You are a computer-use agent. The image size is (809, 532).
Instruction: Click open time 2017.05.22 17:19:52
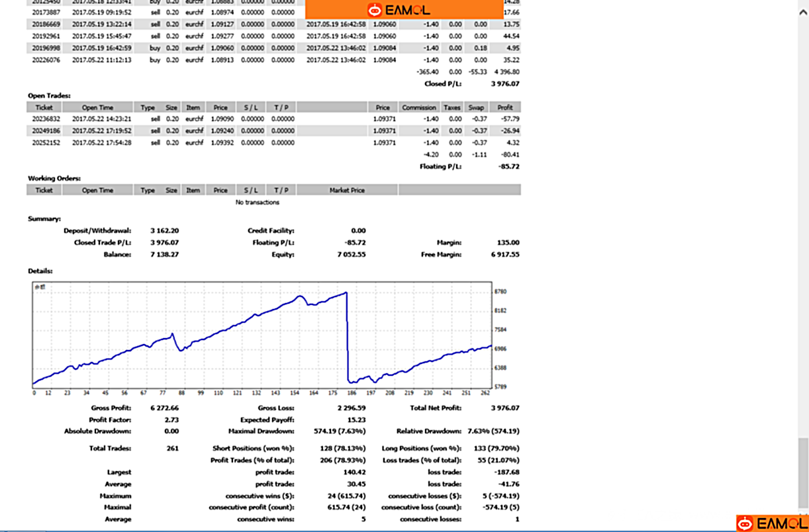(x=101, y=130)
